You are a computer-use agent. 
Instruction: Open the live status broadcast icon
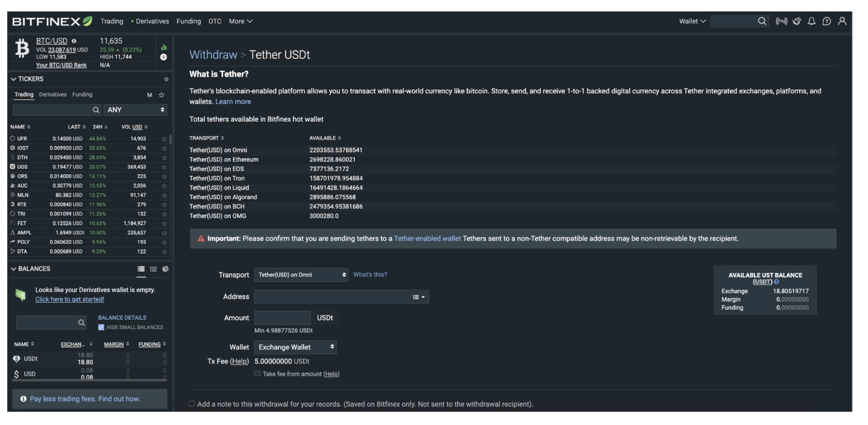tap(781, 21)
